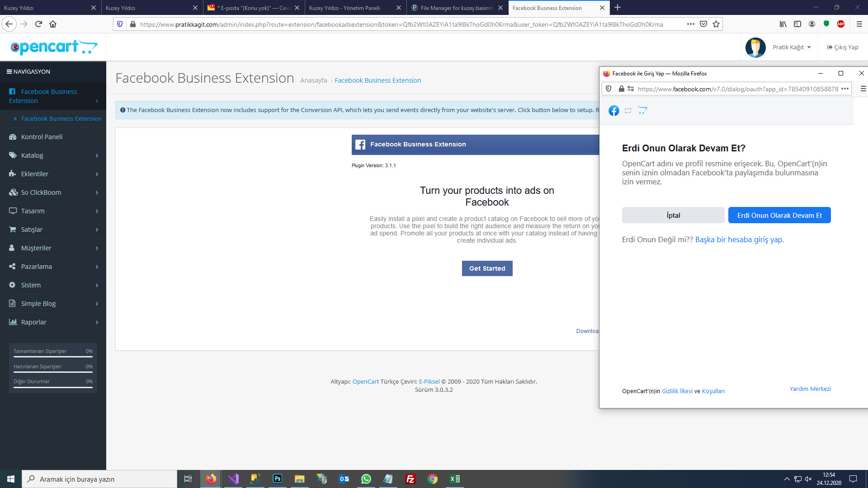Click the popup window's address bar

point(738,89)
